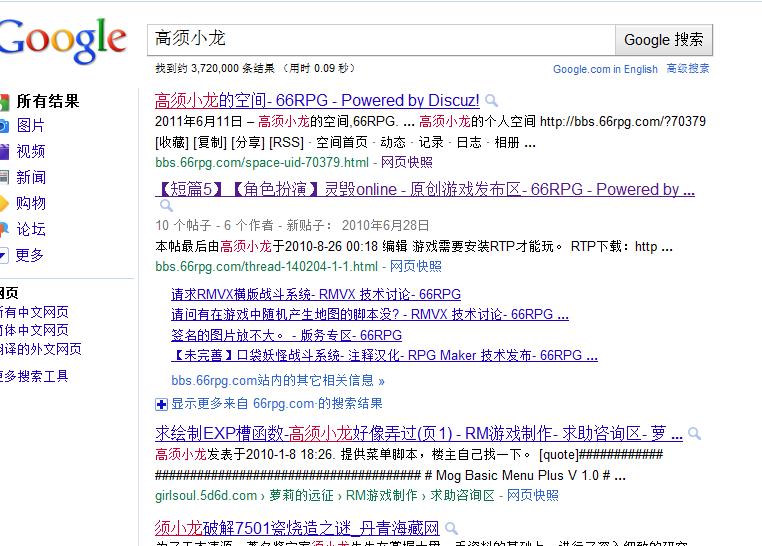762x546 pixels.
Task: Open 网页快照 for girlsoul.5d6d.com result
Action: [533, 495]
